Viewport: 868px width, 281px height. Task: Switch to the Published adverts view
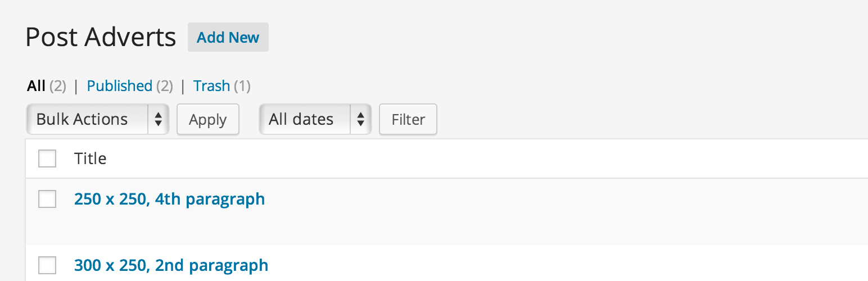[x=120, y=86]
